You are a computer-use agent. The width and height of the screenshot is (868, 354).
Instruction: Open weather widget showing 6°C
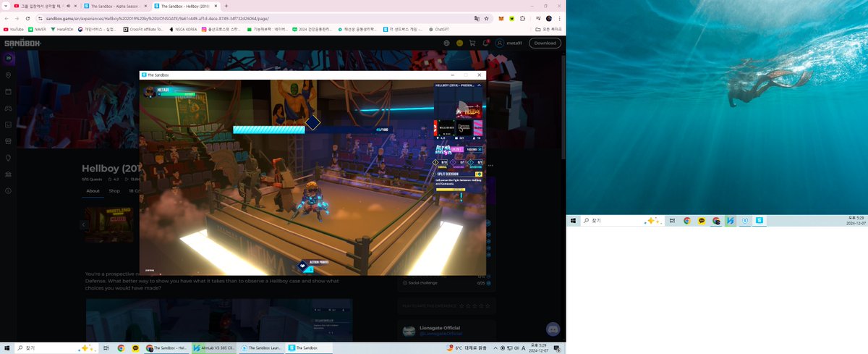coord(466,348)
